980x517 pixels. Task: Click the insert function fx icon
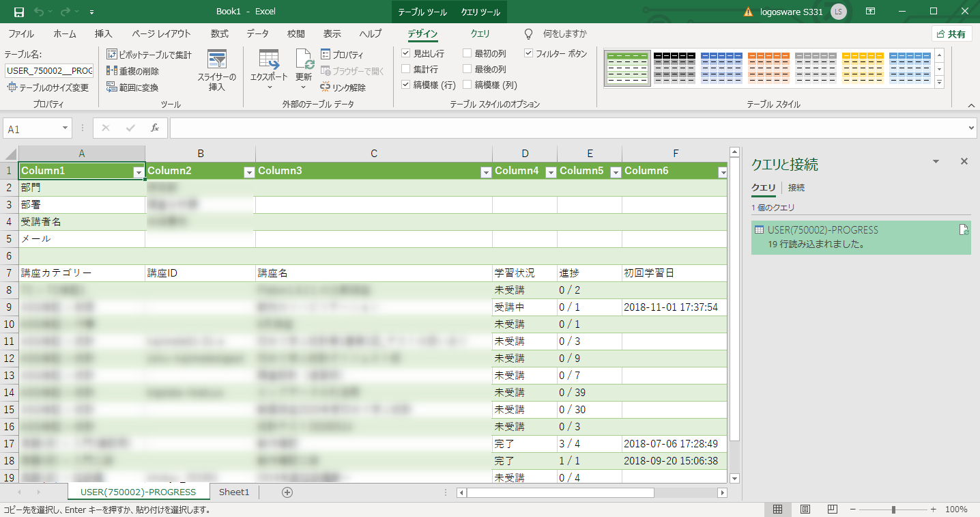pyautogui.click(x=155, y=128)
